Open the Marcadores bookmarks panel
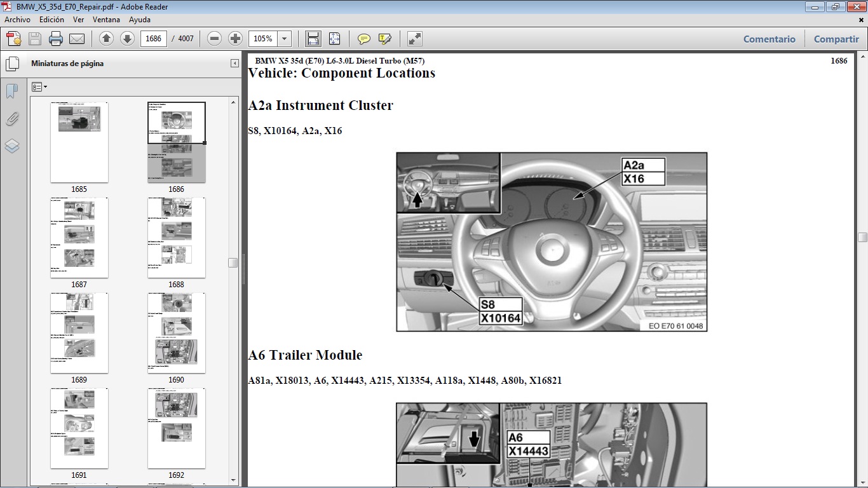This screenshot has width=868, height=488. pos(12,91)
